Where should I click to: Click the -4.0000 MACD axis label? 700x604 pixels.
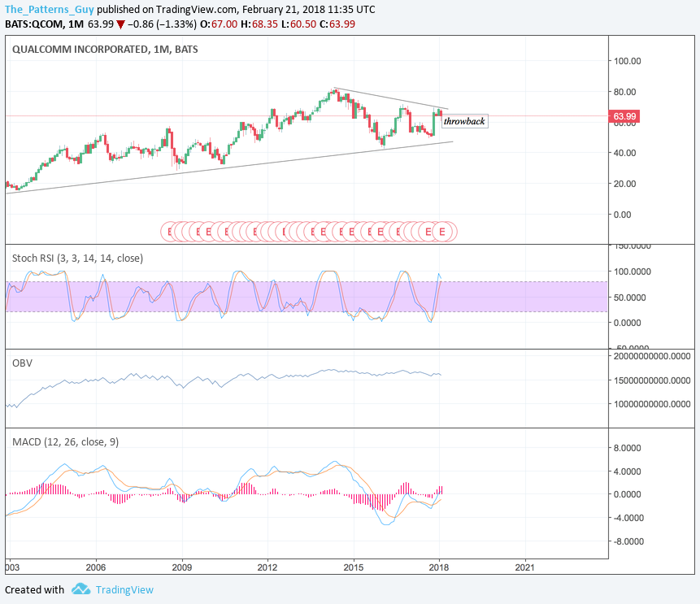pos(627,518)
